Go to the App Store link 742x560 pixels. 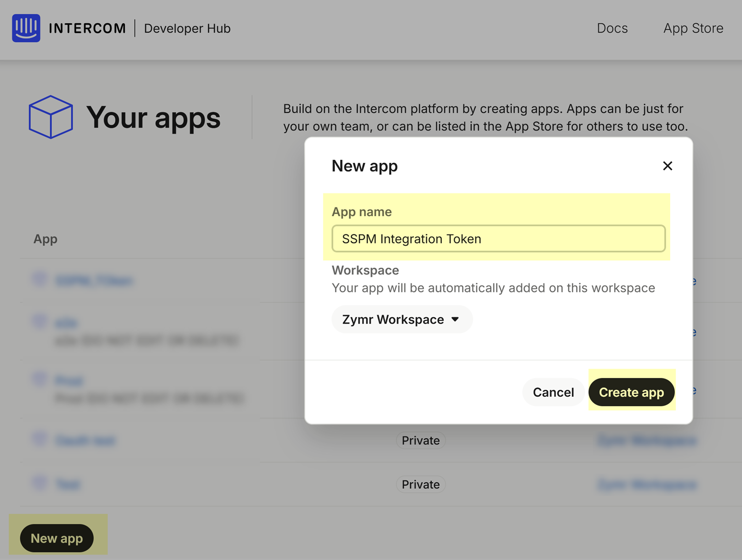pos(693,28)
